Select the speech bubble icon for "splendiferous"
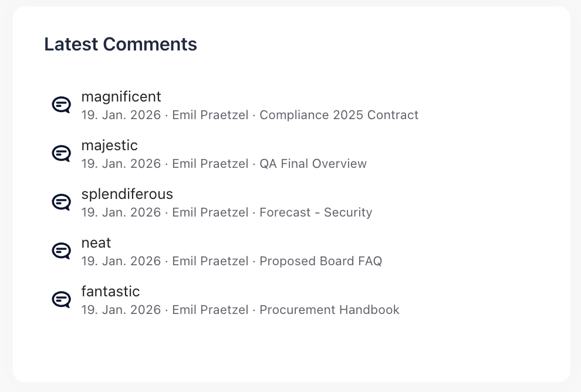This screenshot has width=581, height=392. (61, 202)
